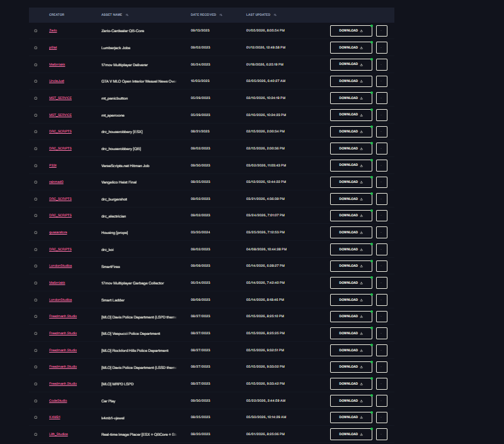Select the drc_houserobbery [QB] row circle

click(x=36, y=149)
